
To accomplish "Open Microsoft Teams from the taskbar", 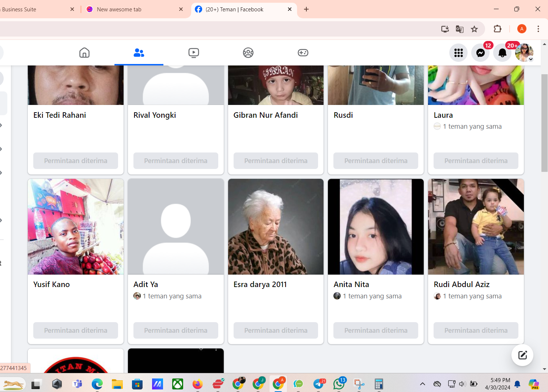I will point(77,384).
